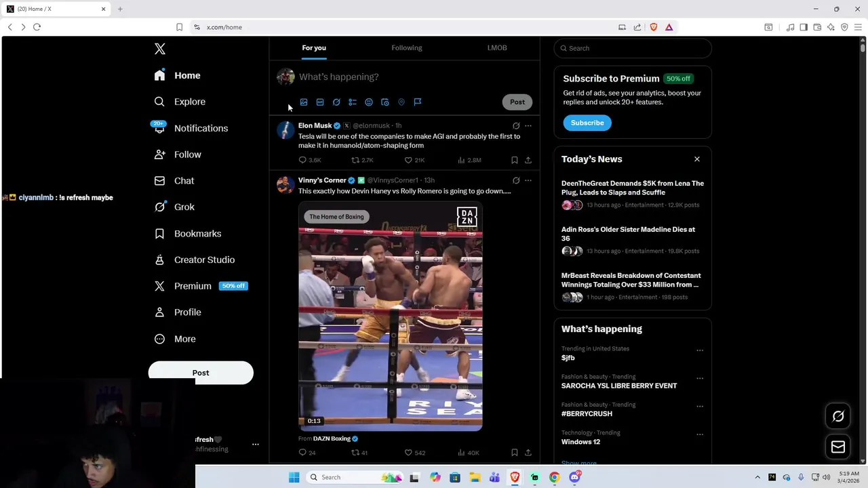This screenshot has width=868, height=488.
Task: Open the floating messages envelope button
Action: coord(838,447)
